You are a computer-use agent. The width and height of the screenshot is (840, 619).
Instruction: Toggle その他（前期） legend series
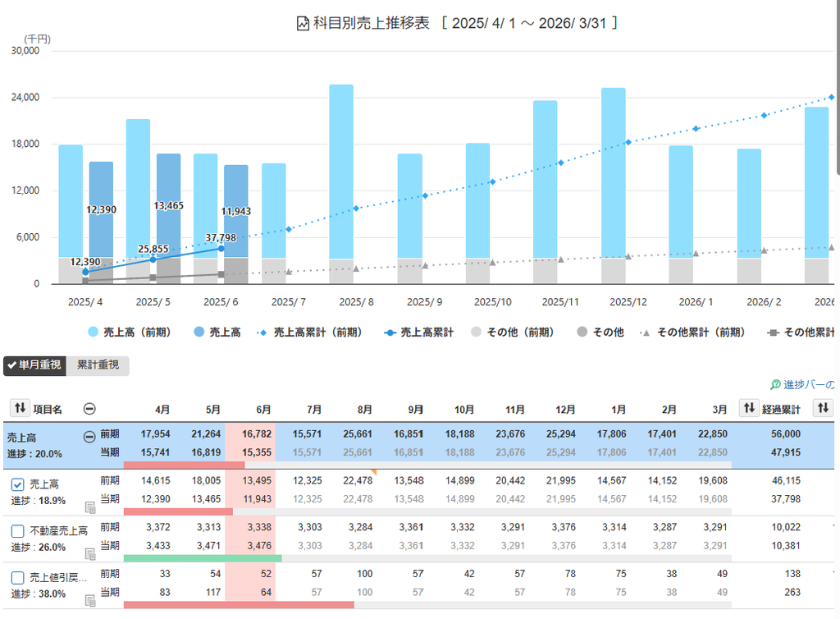pyautogui.click(x=512, y=332)
